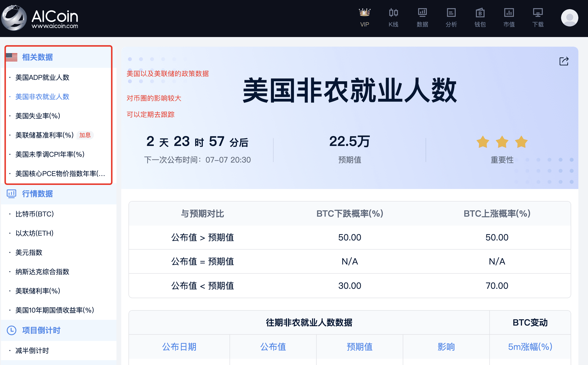Open 以太坊(ETH) in sidebar
The width and height of the screenshot is (588, 365).
click(35, 233)
